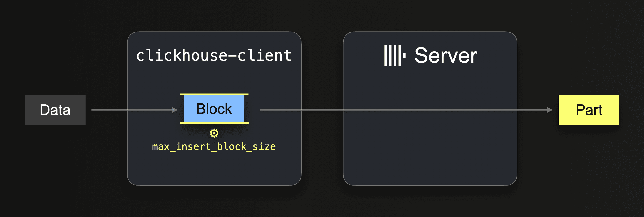
Task: Click the clickhouse-client title text
Action: [214, 56]
